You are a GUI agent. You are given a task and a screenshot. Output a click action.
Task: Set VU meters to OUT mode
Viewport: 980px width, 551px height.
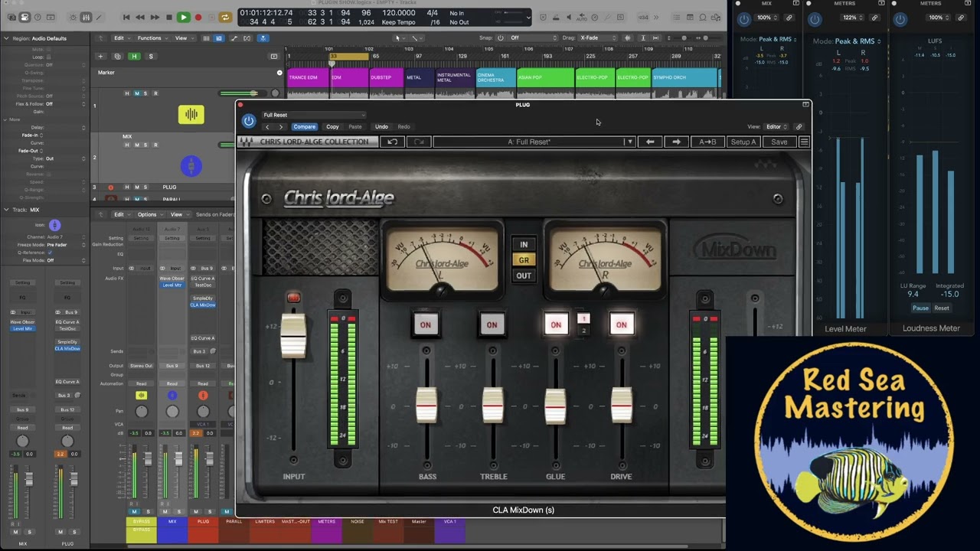pyautogui.click(x=524, y=276)
